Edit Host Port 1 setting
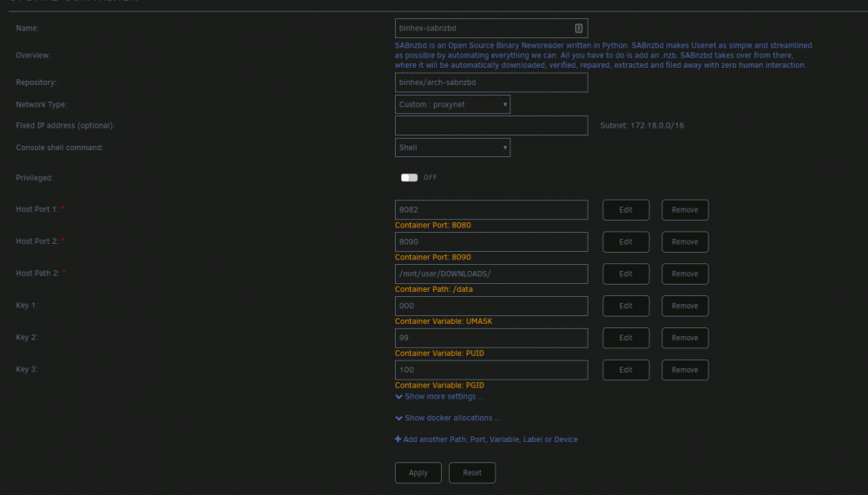868x495 pixels. click(626, 210)
